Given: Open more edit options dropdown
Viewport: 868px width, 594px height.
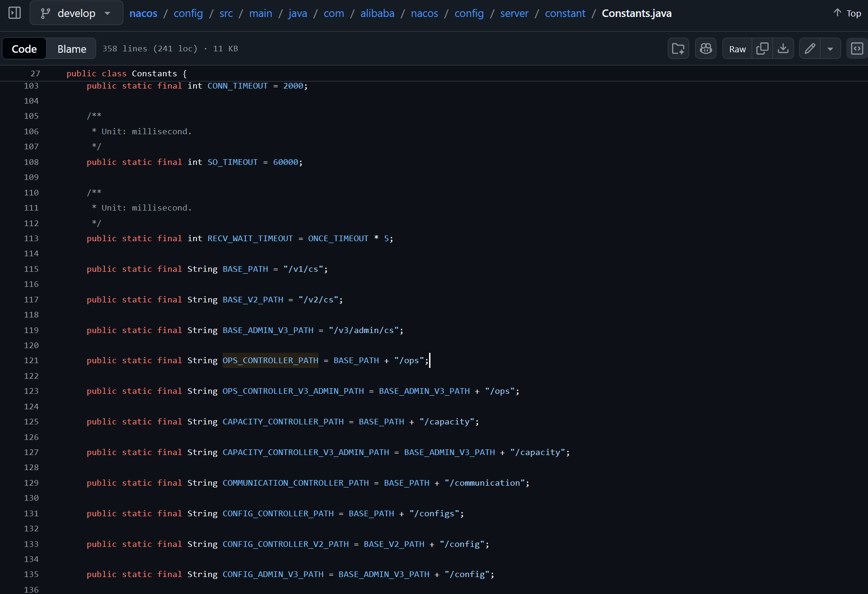Looking at the screenshot, I should [x=830, y=49].
